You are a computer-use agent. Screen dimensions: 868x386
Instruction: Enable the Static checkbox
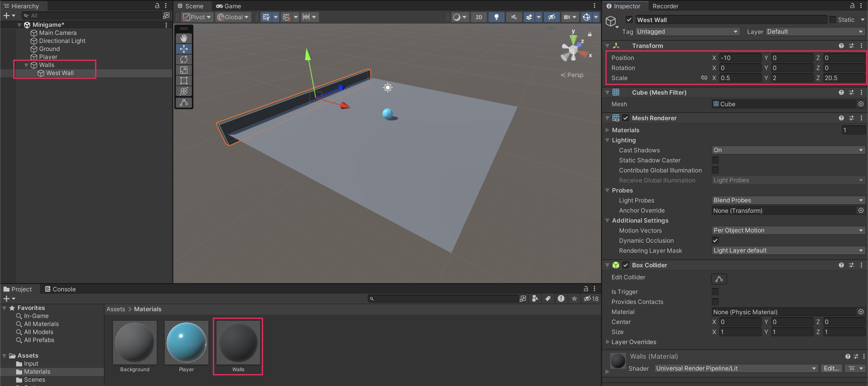pyautogui.click(x=832, y=20)
